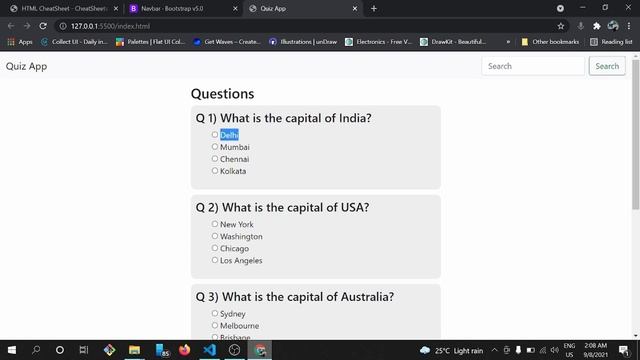Pick the Chicago radio button
Image resolution: width=640 pixels, height=360 pixels.
(x=215, y=248)
